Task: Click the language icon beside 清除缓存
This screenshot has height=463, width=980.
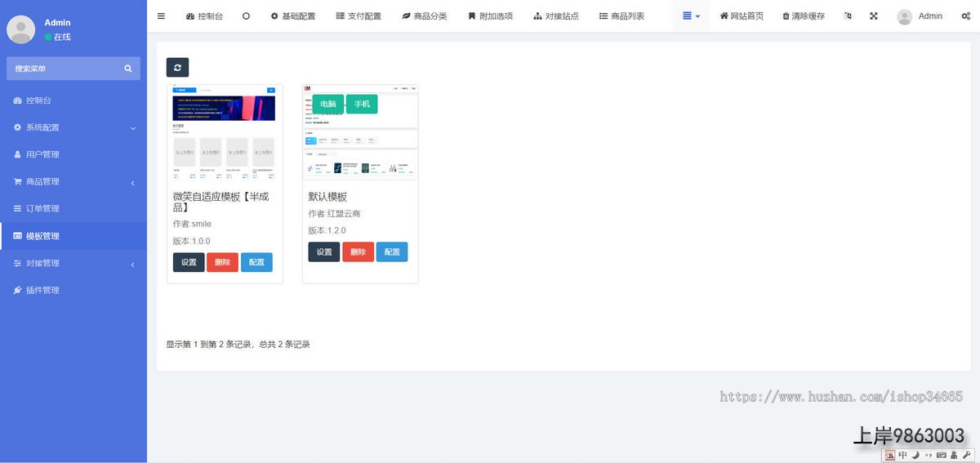Action: point(848,16)
